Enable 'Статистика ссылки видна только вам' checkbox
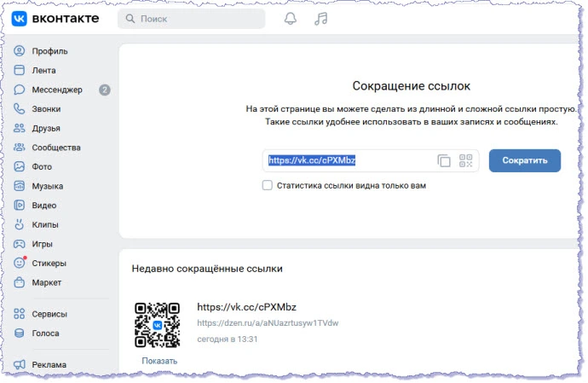 (x=268, y=185)
